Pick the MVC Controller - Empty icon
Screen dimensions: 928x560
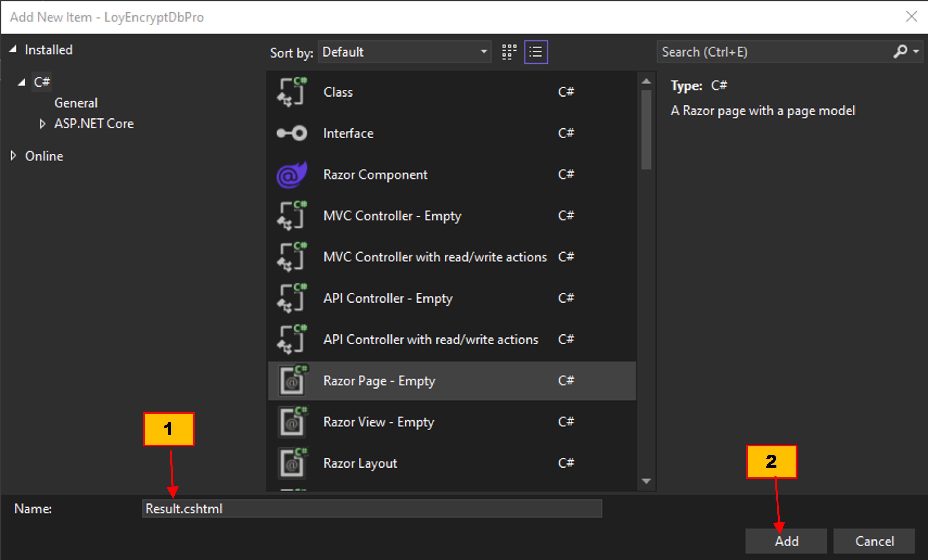click(x=291, y=216)
